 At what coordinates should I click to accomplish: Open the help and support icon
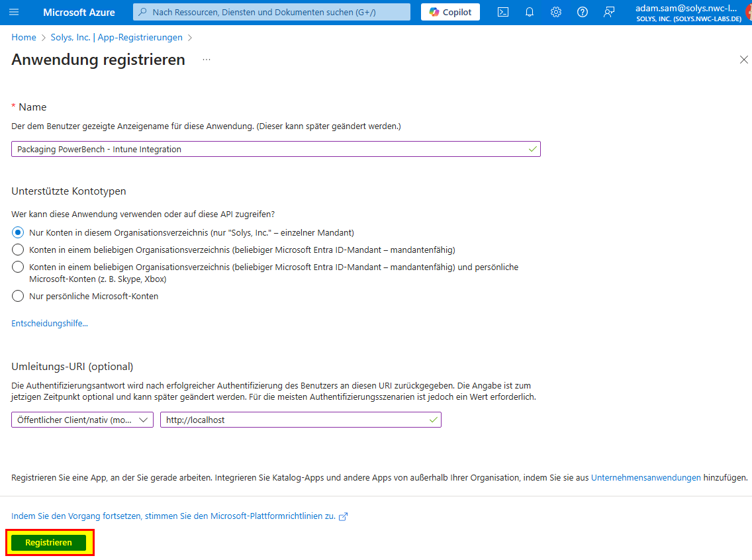pyautogui.click(x=583, y=12)
